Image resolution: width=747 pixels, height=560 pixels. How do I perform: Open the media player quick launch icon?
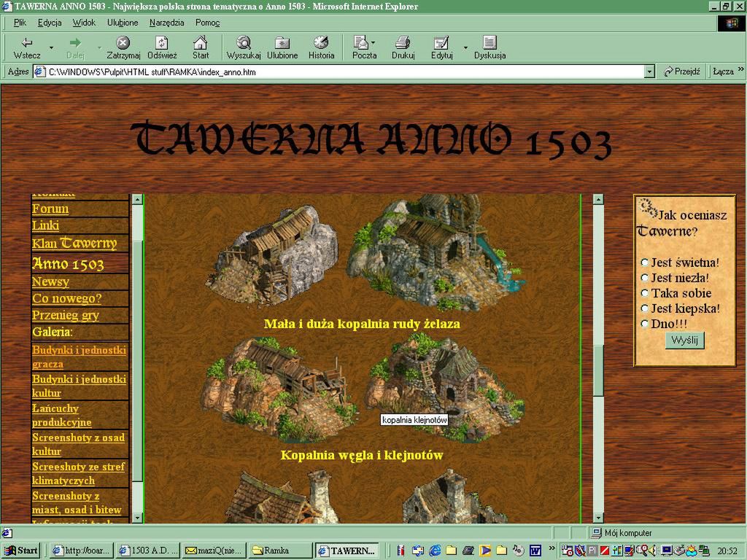coord(485,551)
